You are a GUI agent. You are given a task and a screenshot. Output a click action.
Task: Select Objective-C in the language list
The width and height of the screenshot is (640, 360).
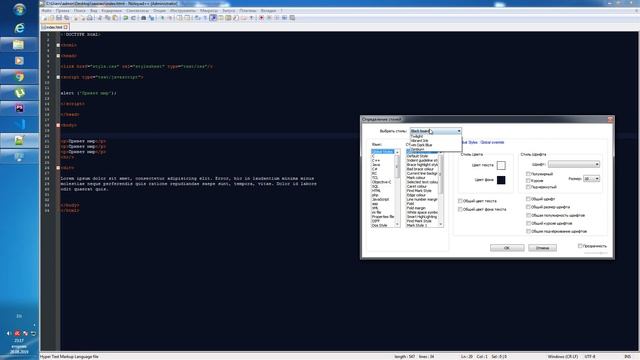coord(382,182)
